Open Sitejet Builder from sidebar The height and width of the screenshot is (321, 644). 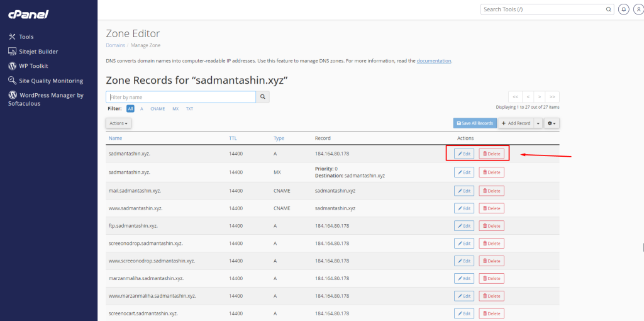pyautogui.click(x=38, y=52)
